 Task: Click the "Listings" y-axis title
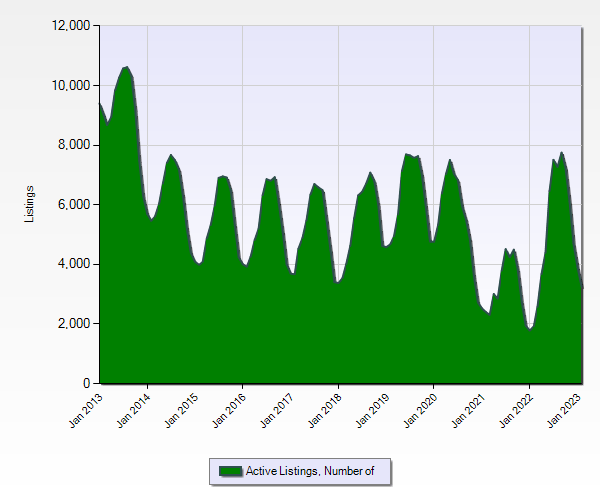(x=30, y=204)
